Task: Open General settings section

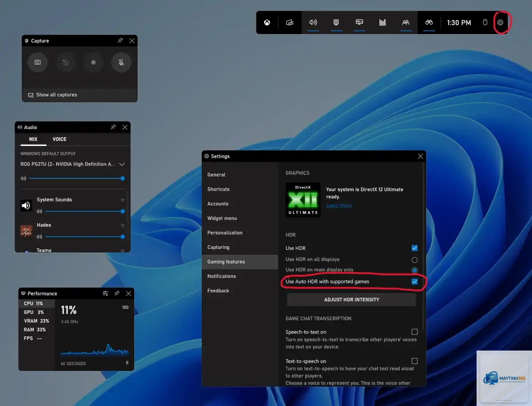Action: tap(240, 175)
